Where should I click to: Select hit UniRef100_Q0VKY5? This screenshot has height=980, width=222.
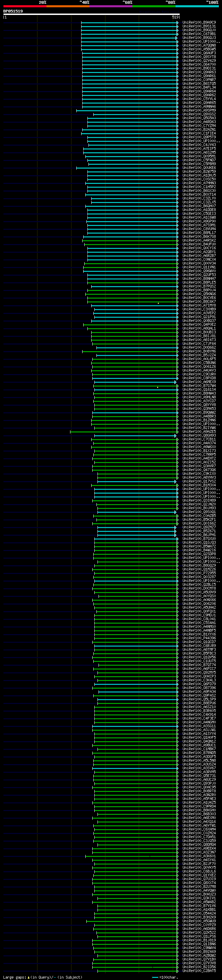point(199,867)
